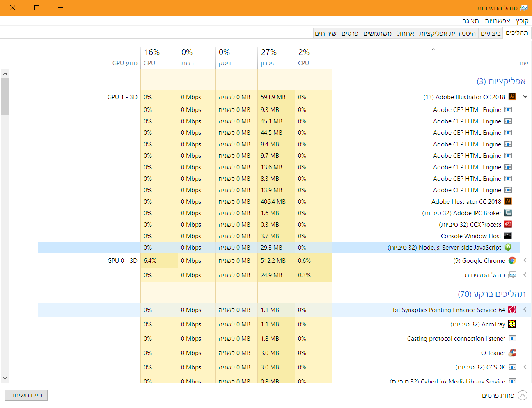Open the אפשרויות menu
Image resolution: width=532 pixels, height=408 pixels.
tap(497, 21)
